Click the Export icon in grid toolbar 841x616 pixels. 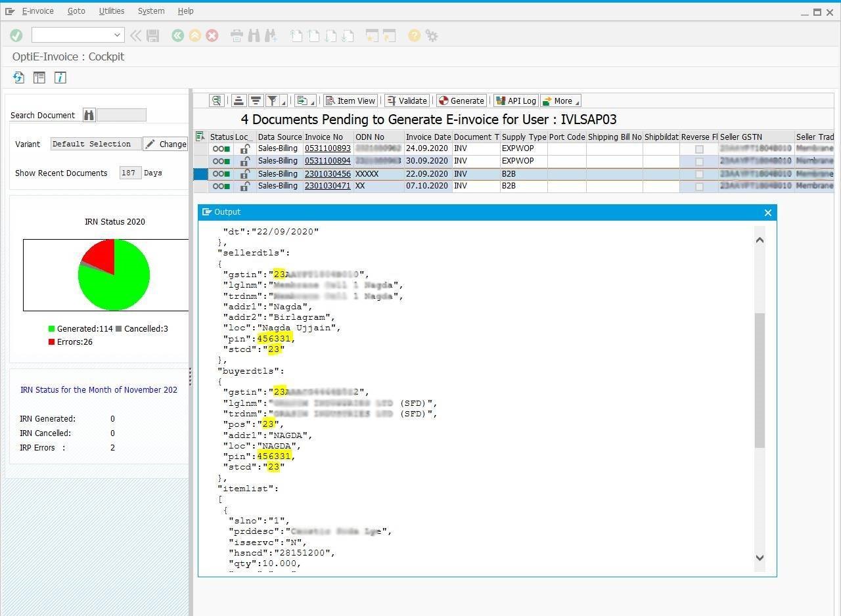click(x=302, y=100)
